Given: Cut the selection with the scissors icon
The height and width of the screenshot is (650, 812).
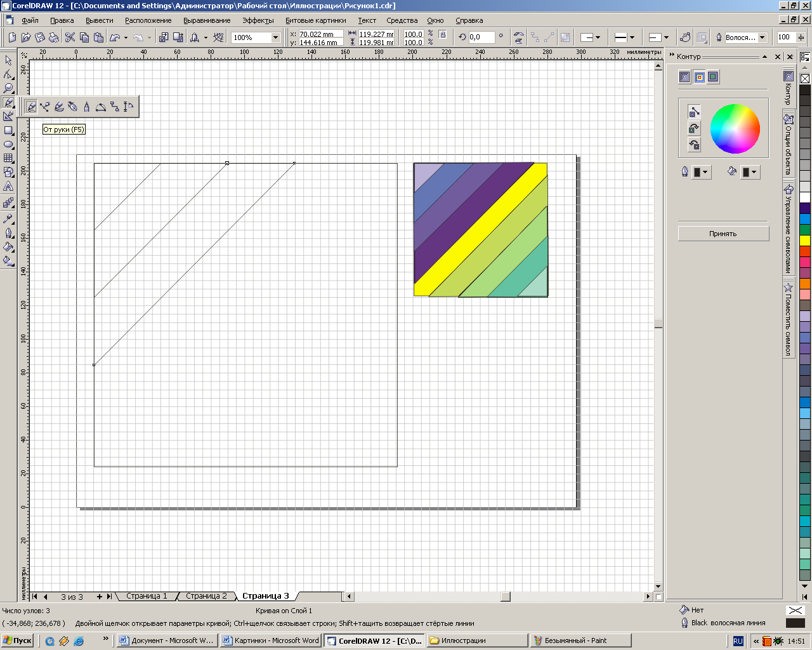Looking at the screenshot, I should tap(70, 37).
